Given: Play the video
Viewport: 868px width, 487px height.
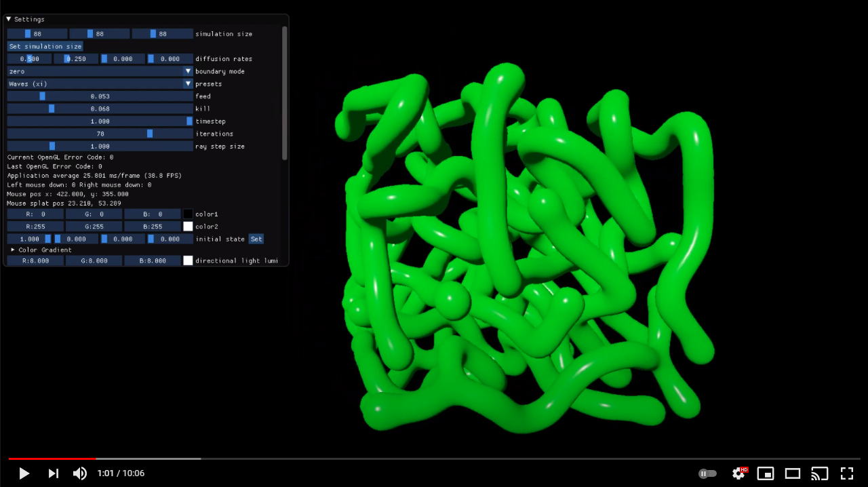Looking at the screenshot, I should point(24,473).
